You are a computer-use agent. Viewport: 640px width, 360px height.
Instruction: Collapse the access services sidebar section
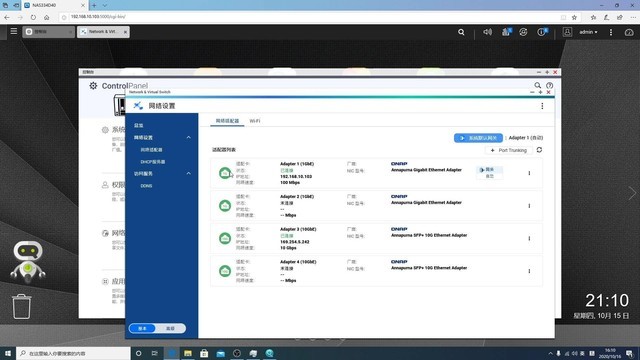(189, 173)
